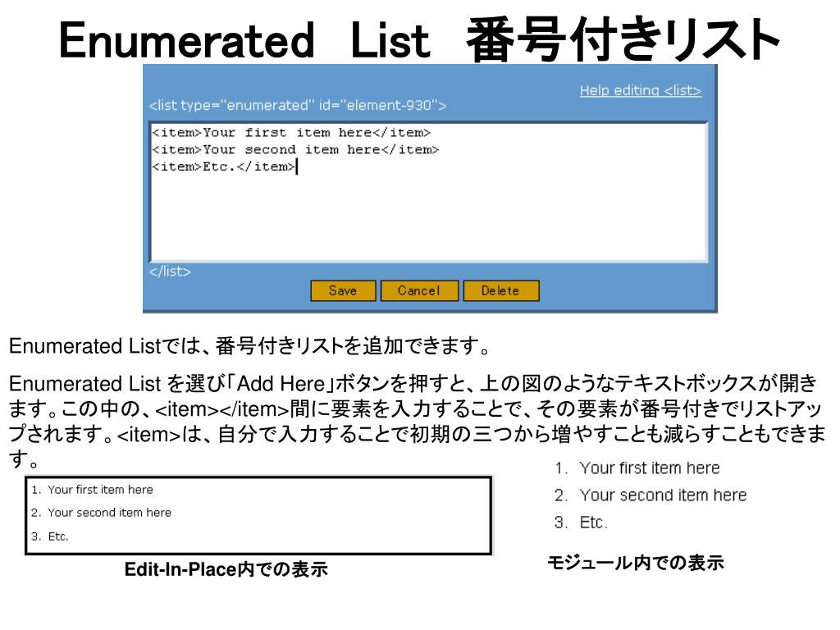The width and height of the screenshot is (840, 630).
Task: Click inside the list item text area
Action: tap(428, 192)
